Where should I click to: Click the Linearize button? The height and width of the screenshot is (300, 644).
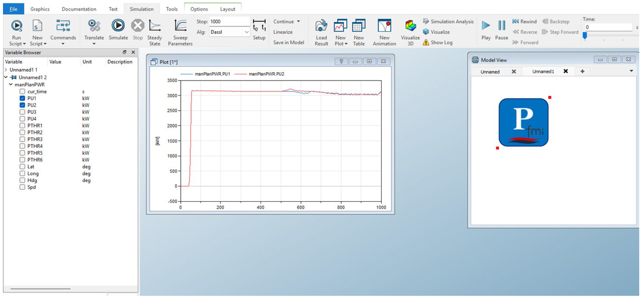pos(283,32)
